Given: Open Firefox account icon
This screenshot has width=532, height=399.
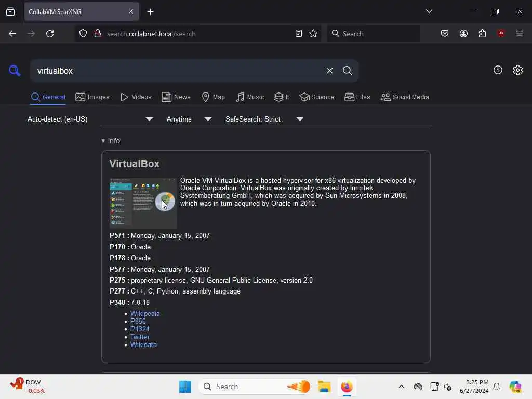Looking at the screenshot, I should (463, 34).
